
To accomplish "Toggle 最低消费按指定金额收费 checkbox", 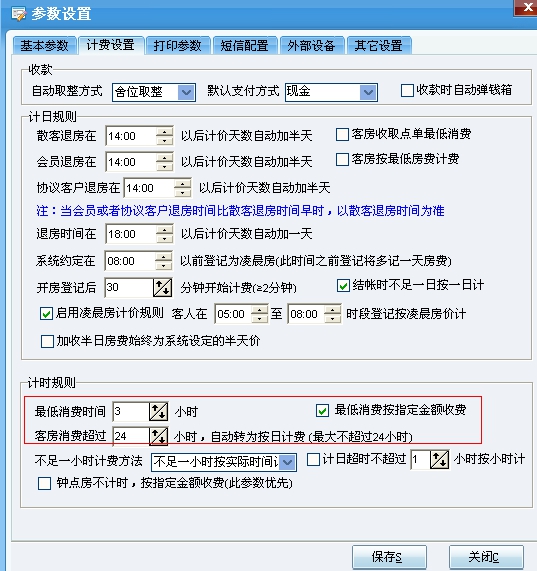I will point(322,410).
